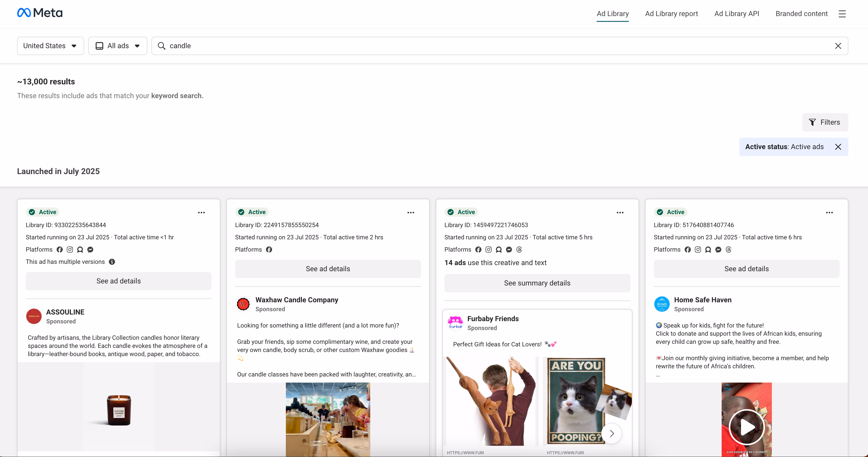Open the hamburger menu icon
The width and height of the screenshot is (868, 457).
[842, 14]
